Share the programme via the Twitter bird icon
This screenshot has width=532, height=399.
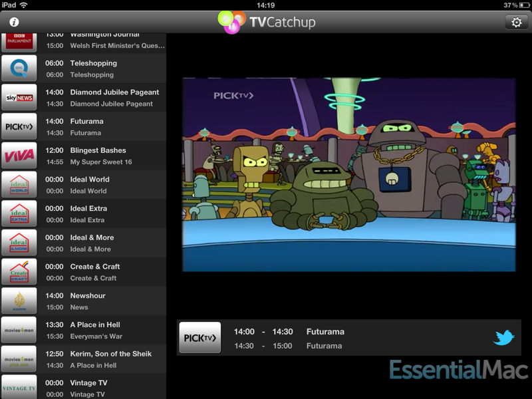(x=503, y=338)
